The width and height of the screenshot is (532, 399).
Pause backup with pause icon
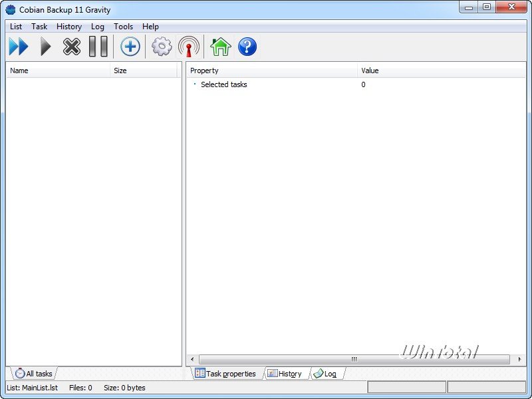(x=98, y=47)
